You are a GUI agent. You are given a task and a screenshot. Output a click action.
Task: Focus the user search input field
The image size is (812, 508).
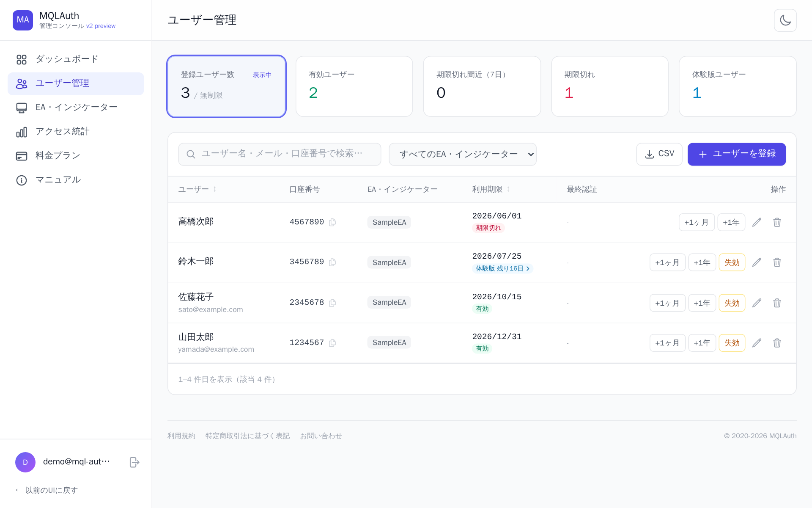[x=280, y=154]
